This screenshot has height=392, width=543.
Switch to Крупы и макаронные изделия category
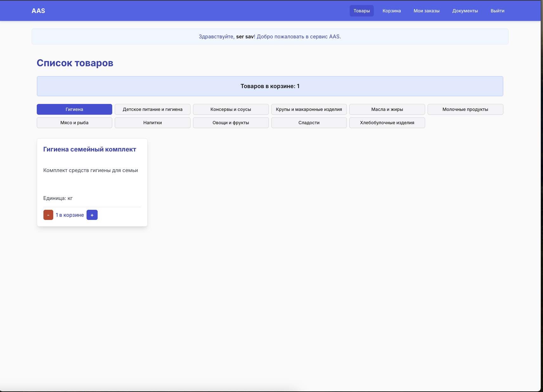[x=309, y=109]
